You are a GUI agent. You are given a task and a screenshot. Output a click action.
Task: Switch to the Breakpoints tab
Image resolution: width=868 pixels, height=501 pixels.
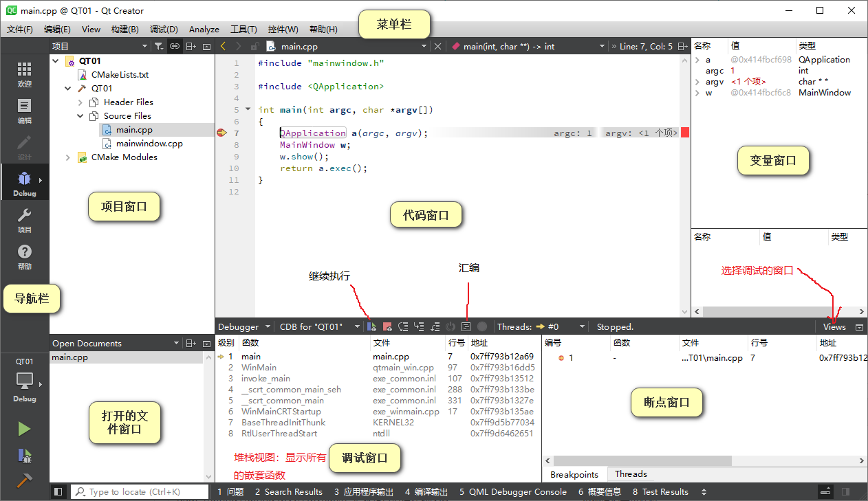(574, 474)
